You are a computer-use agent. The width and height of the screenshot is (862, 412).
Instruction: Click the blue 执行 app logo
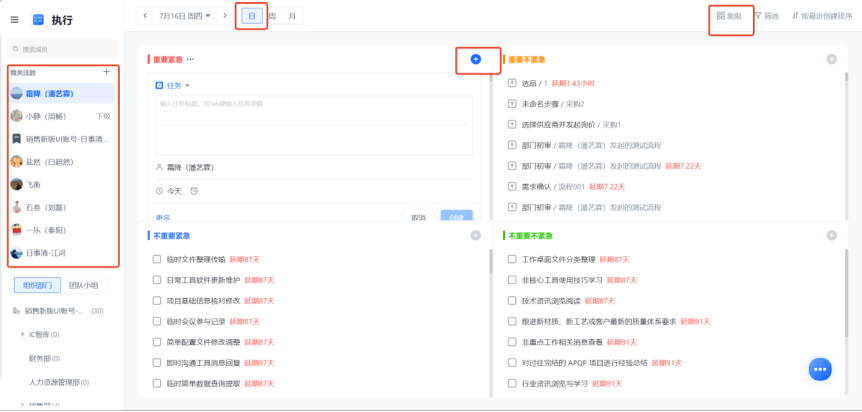pos(38,20)
